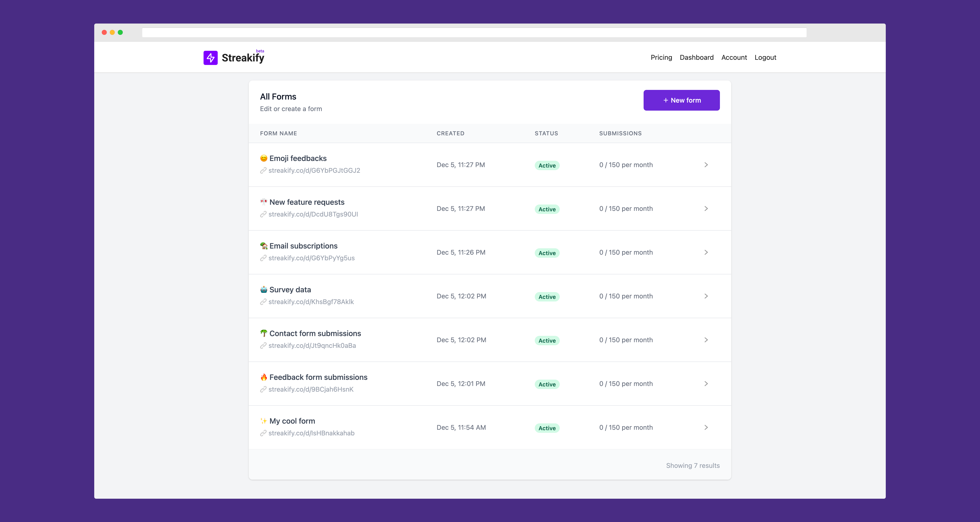This screenshot has height=522, width=980.
Task: Go to Pricing in the top navigation
Action: pyautogui.click(x=661, y=57)
